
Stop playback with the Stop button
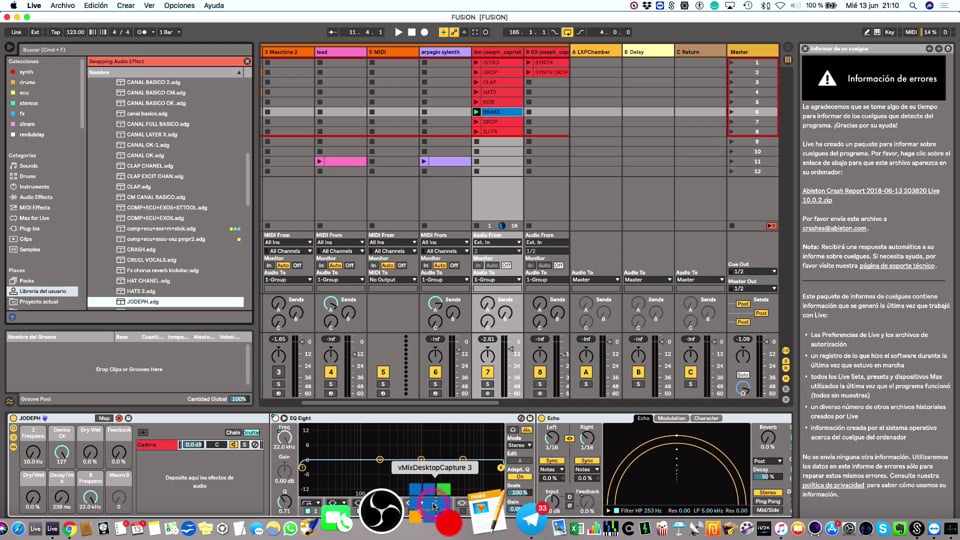coord(411,32)
